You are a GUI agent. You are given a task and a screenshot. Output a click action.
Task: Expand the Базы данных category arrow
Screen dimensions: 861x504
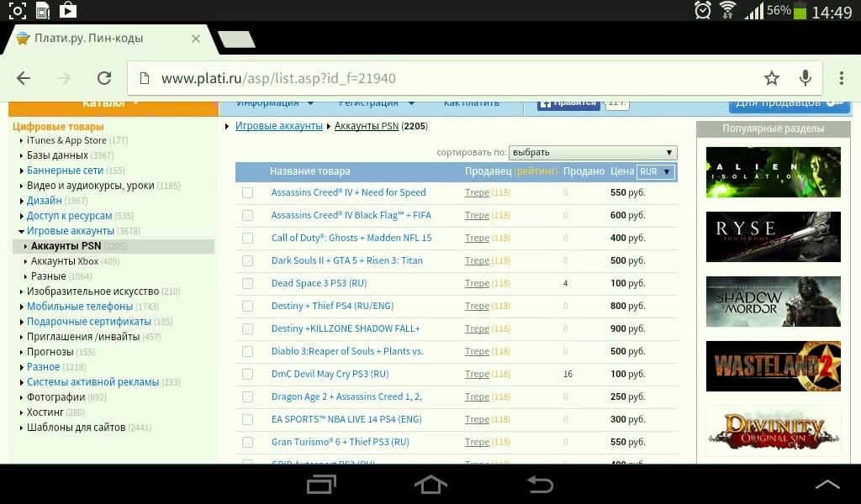coord(21,155)
